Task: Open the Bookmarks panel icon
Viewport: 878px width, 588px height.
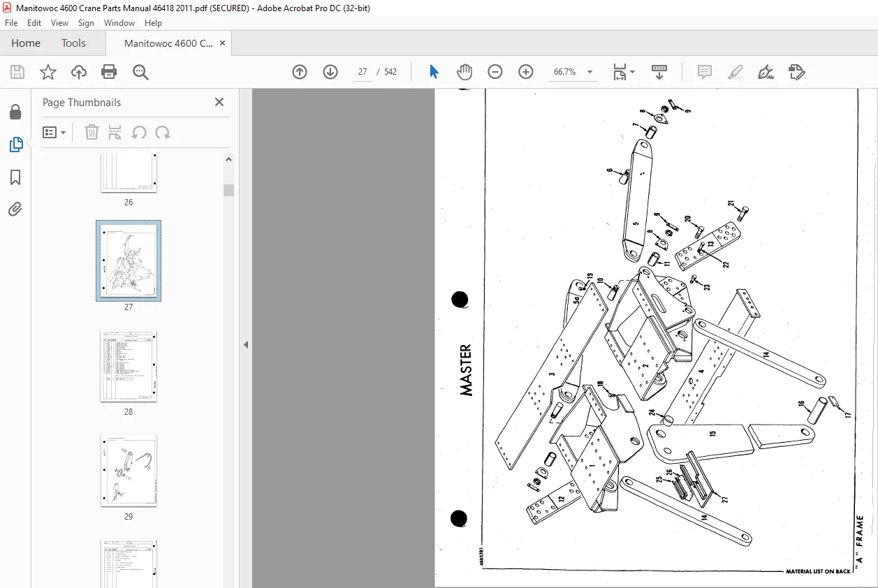Action: [15, 177]
